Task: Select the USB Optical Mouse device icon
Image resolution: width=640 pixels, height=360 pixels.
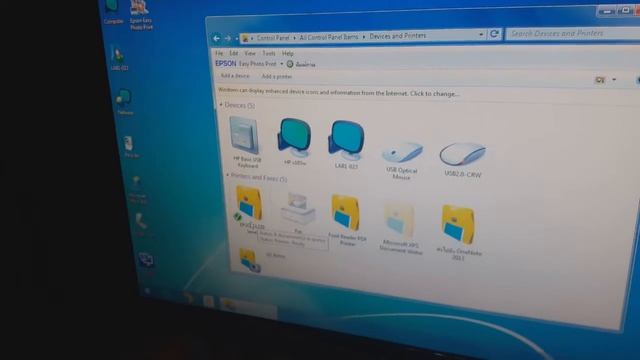Action: click(x=402, y=152)
